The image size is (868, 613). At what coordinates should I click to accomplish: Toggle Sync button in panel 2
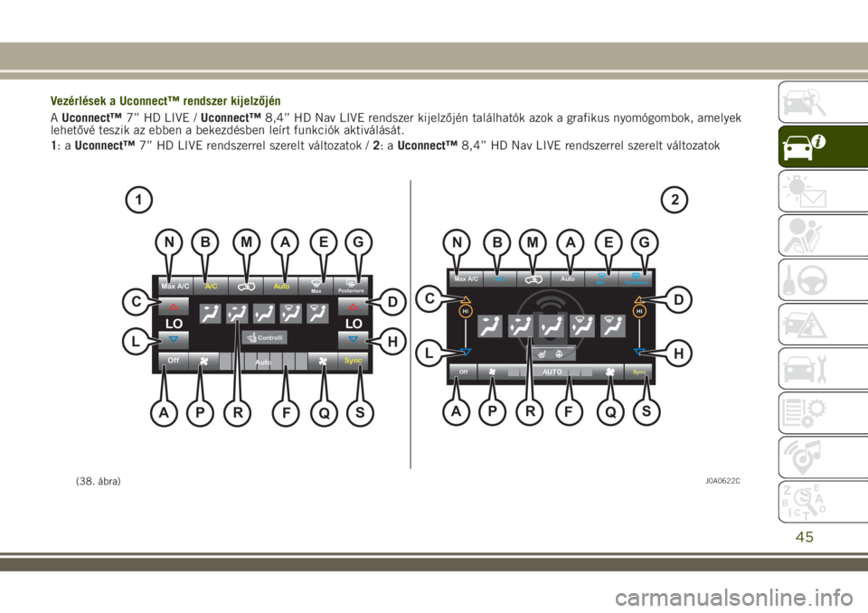pyautogui.click(x=639, y=373)
